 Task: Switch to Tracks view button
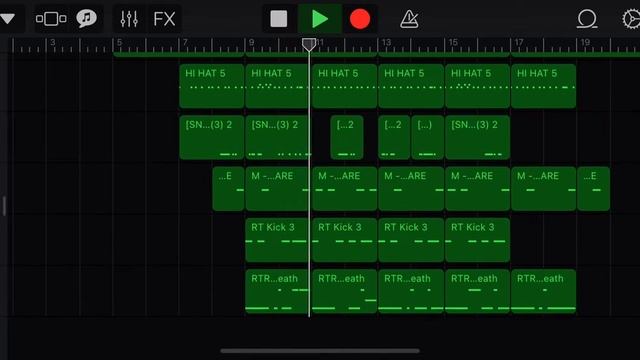pyautogui.click(x=51, y=19)
